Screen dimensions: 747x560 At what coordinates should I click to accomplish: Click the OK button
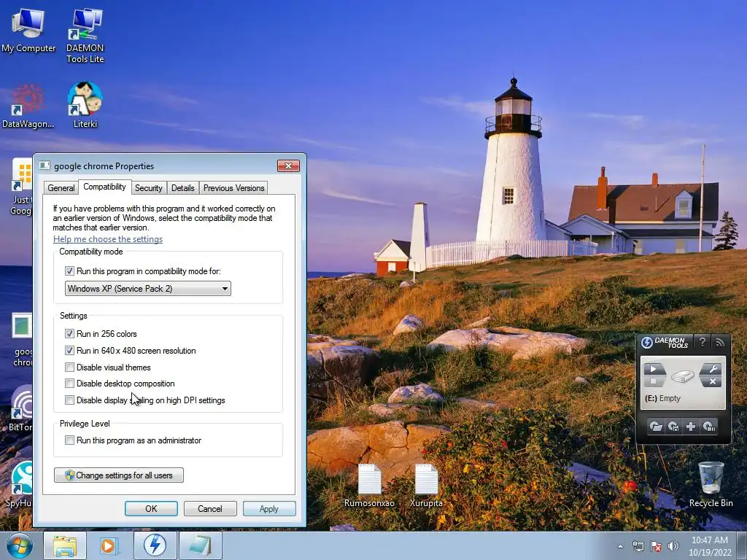click(x=151, y=508)
